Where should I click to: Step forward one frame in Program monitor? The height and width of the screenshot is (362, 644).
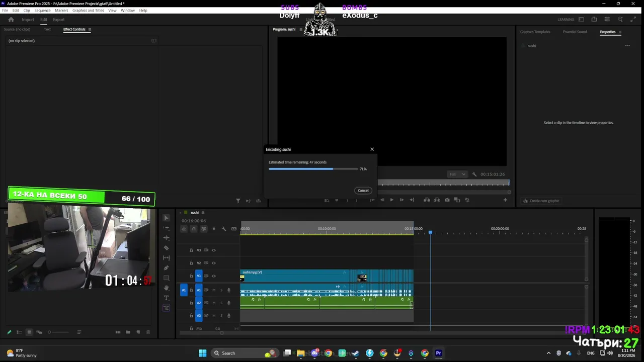(401, 200)
